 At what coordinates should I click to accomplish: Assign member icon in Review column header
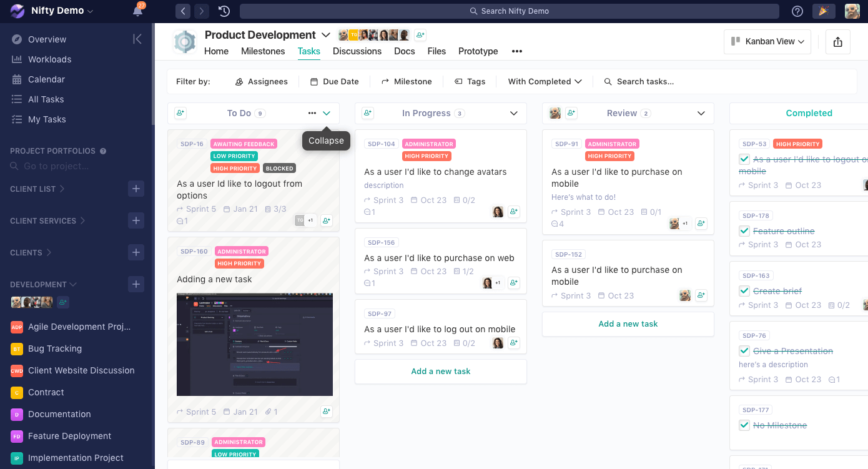pos(571,113)
